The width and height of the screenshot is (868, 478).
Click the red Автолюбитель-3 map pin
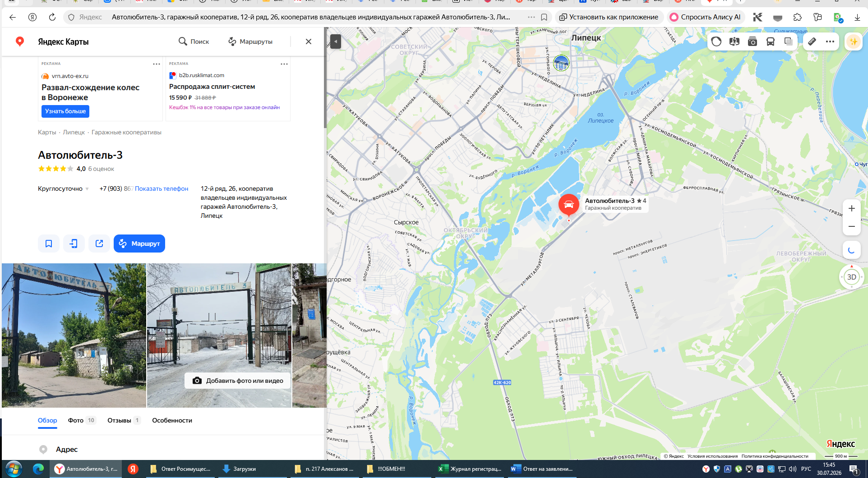pos(569,205)
